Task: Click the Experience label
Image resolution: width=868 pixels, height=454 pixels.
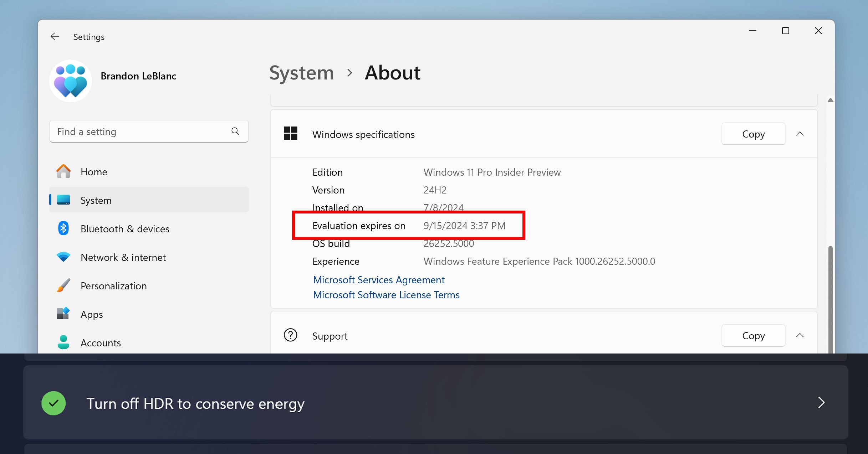Action: pyautogui.click(x=336, y=261)
